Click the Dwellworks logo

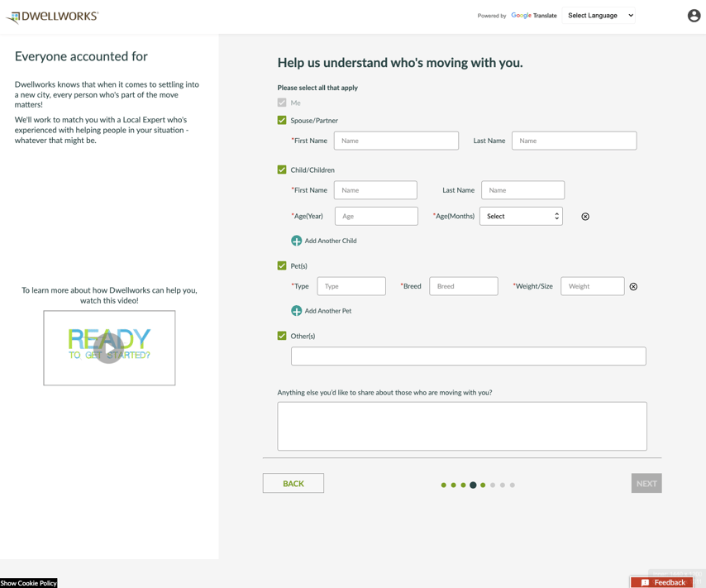click(54, 15)
